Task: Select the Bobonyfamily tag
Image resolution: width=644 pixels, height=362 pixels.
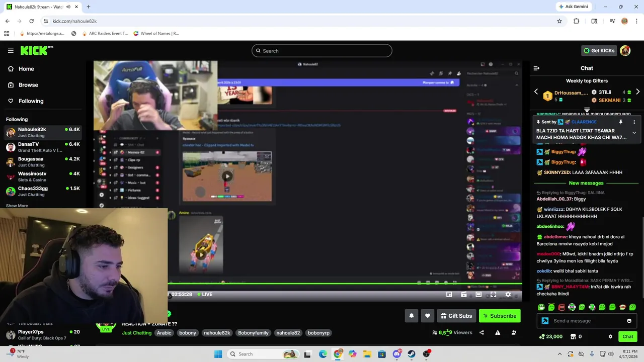Action: [253, 333]
